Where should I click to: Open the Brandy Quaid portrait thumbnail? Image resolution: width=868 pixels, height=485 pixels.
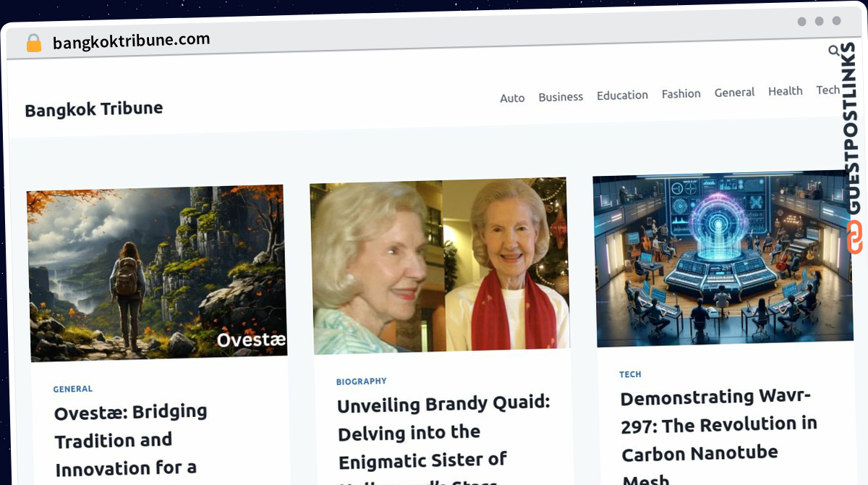click(x=440, y=266)
